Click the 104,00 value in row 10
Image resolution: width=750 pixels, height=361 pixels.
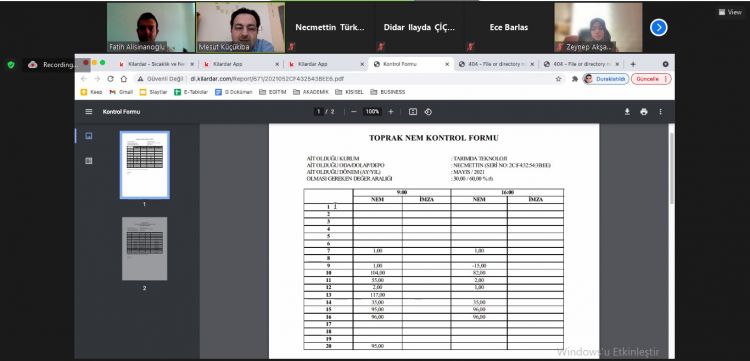[x=377, y=273]
